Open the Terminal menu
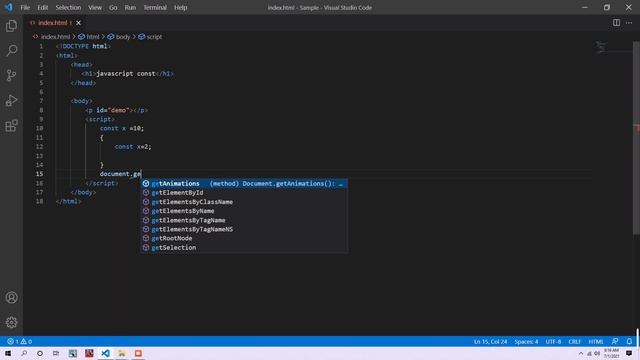Image resolution: width=640 pixels, height=360 pixels. click(155, 7)
